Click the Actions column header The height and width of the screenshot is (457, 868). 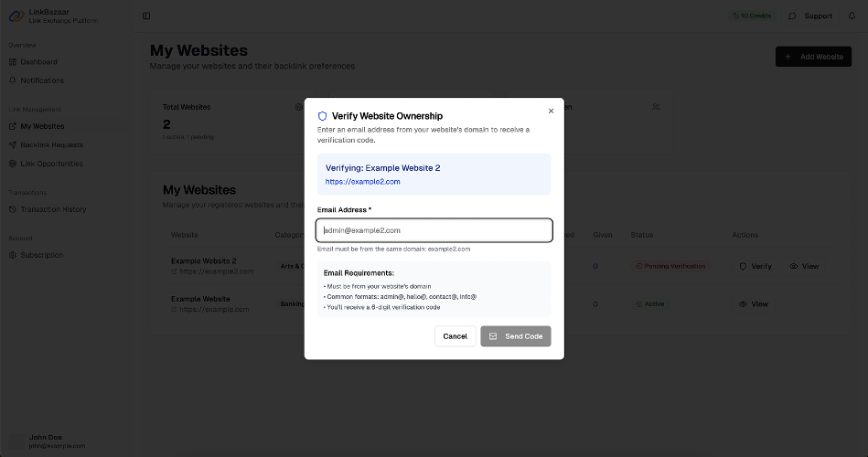[x=745, y=235]
